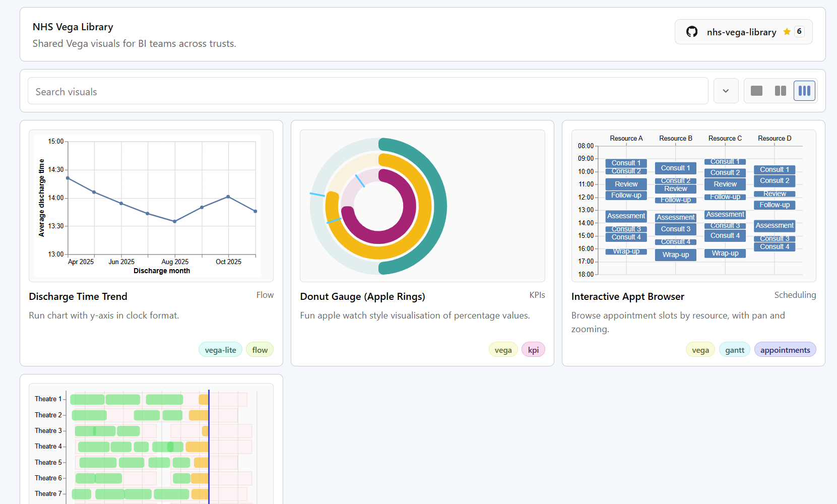Click the Theatre 1 row label
Image resolution: width=837 pixels, height=504 pixels.
[x=48, y=399]
